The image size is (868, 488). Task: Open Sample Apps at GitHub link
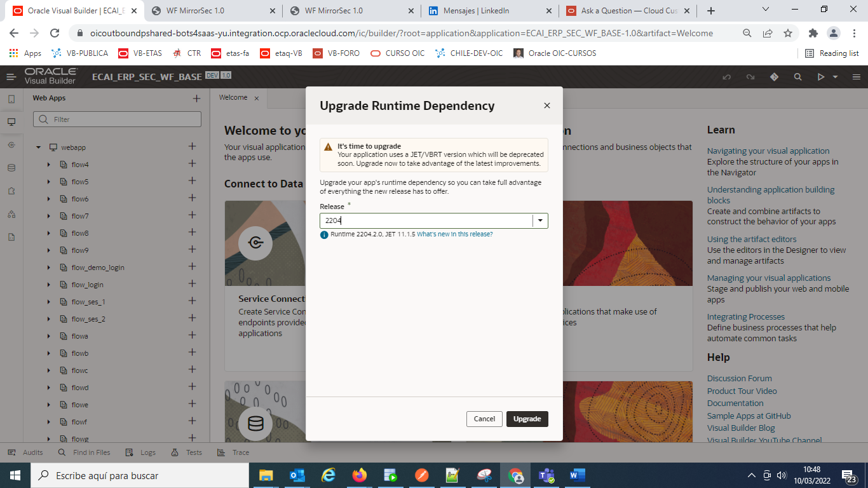tap(749, 416)
